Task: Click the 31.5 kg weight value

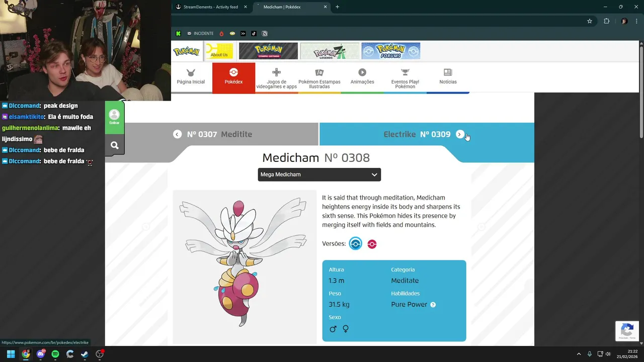Action: [339, 305]
